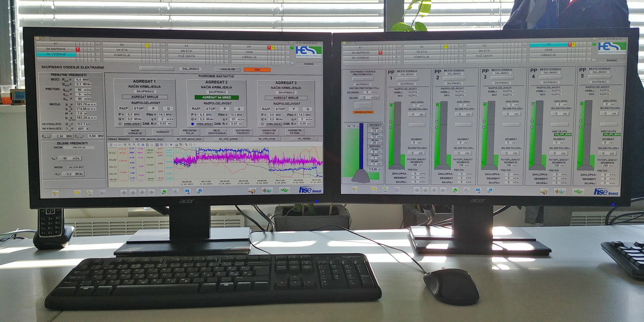Click the orange ODM button
The image size is (644, 322).
click(257, 70)
